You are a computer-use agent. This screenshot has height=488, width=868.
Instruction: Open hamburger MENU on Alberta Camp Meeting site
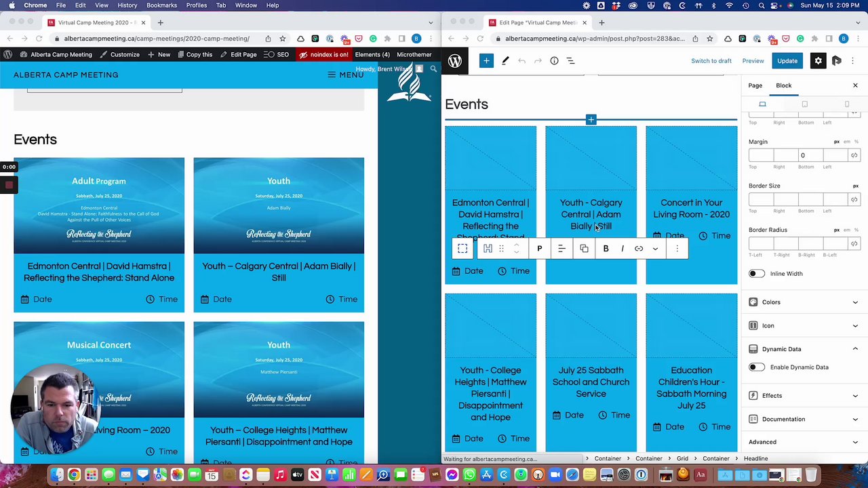pos(346,75)
